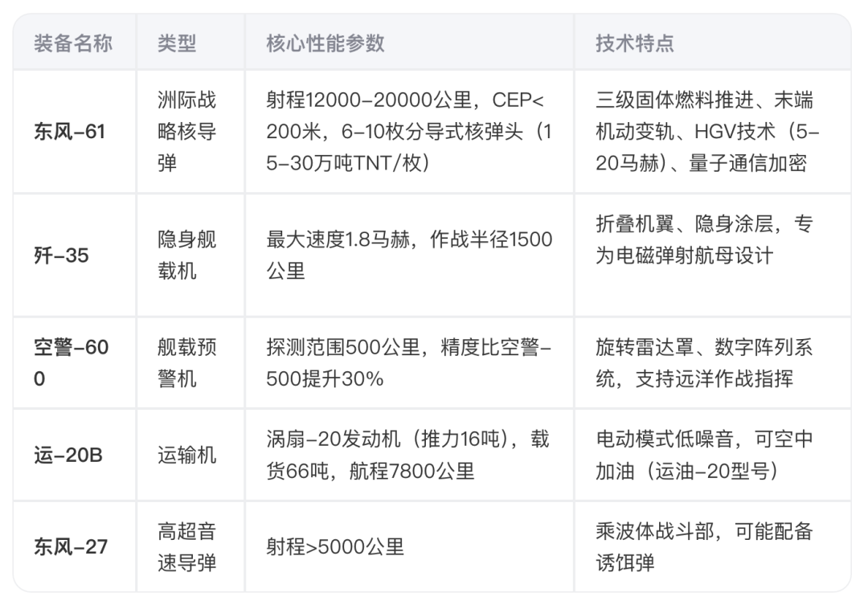Select the 空警-600 name cell
Screen dimensions: 868x605
[x=75, y=362]
